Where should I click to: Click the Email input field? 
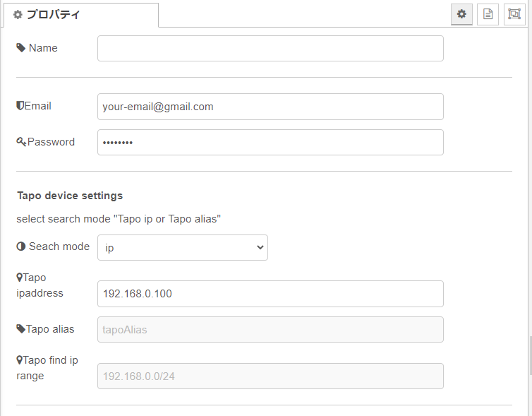(270, 107)
